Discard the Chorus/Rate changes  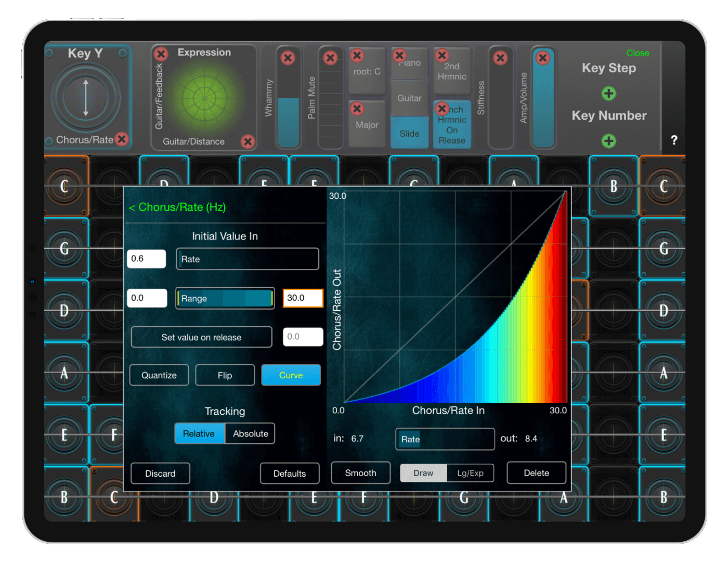click(160, 474)
